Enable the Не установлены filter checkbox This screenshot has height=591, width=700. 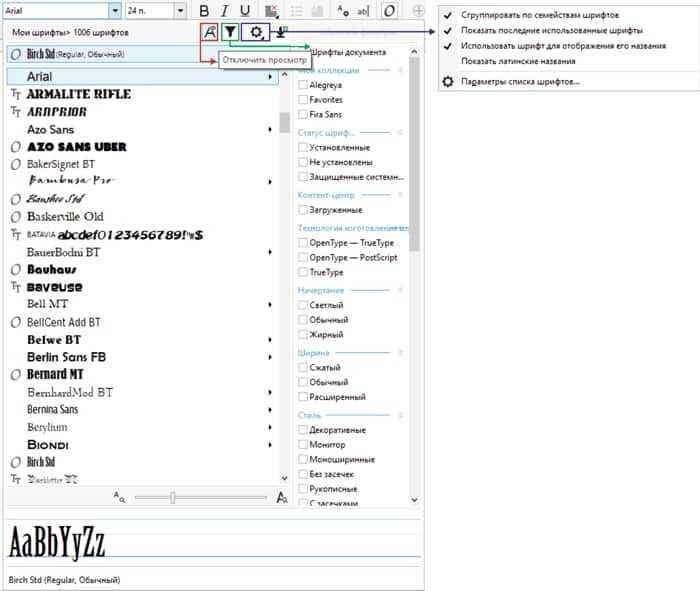(x=303, y=162)
